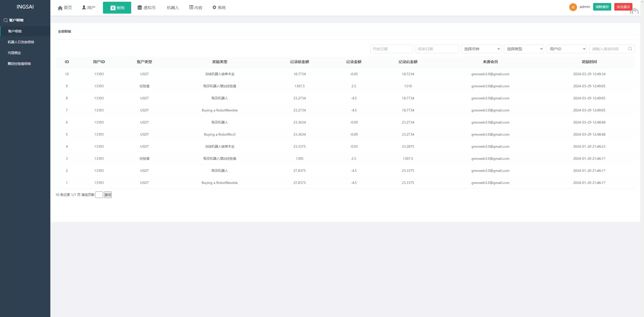Click the gear system settings icon
The image size is (644, 317).
point(214,8)
